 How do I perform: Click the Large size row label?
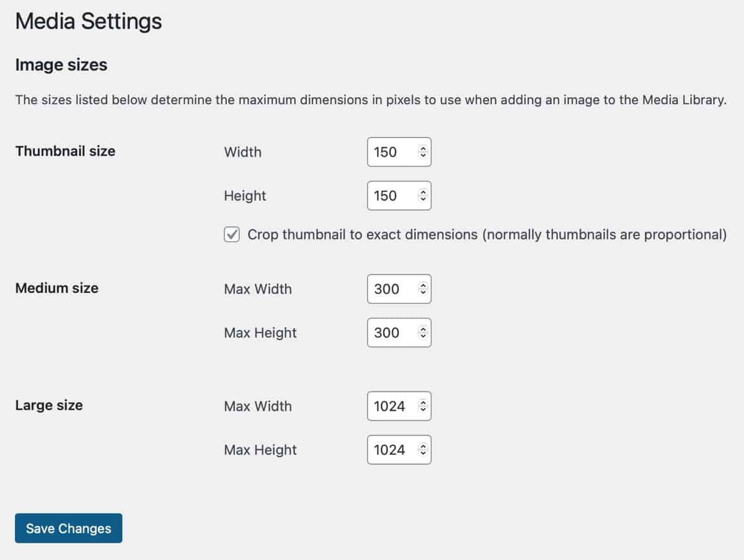(x=49, y=406)
